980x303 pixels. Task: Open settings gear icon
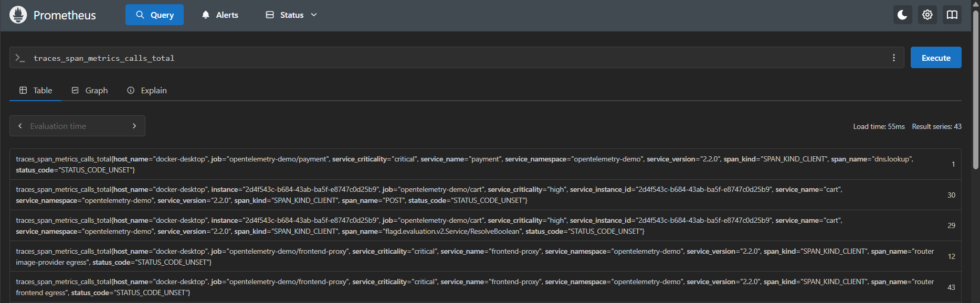pos(928,15)
